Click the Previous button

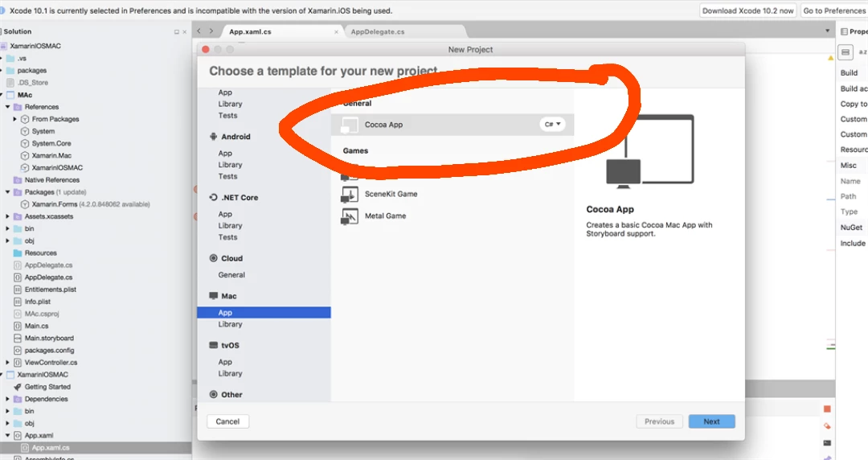[659, 421]
